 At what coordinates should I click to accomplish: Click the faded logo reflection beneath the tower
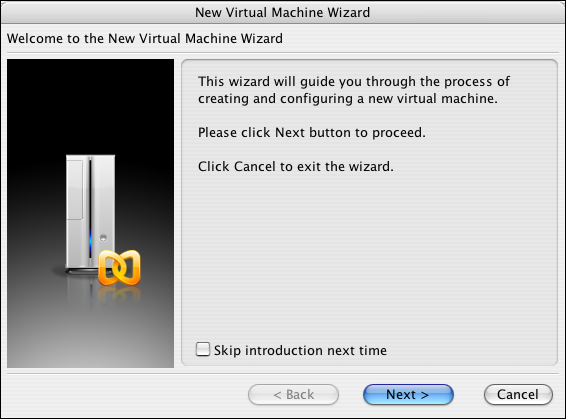tap(117, 295)
